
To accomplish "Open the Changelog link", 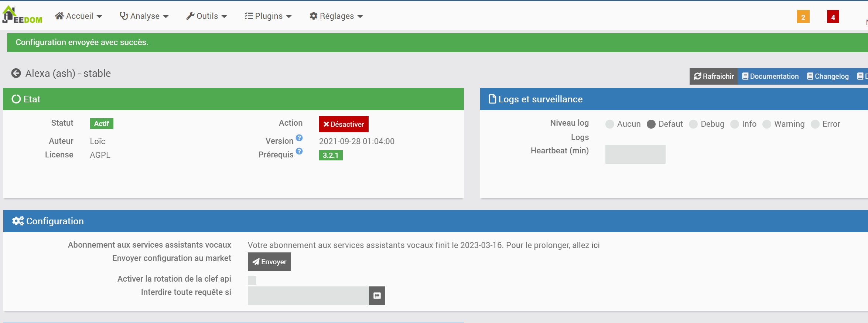I will [x=827, y=76].
